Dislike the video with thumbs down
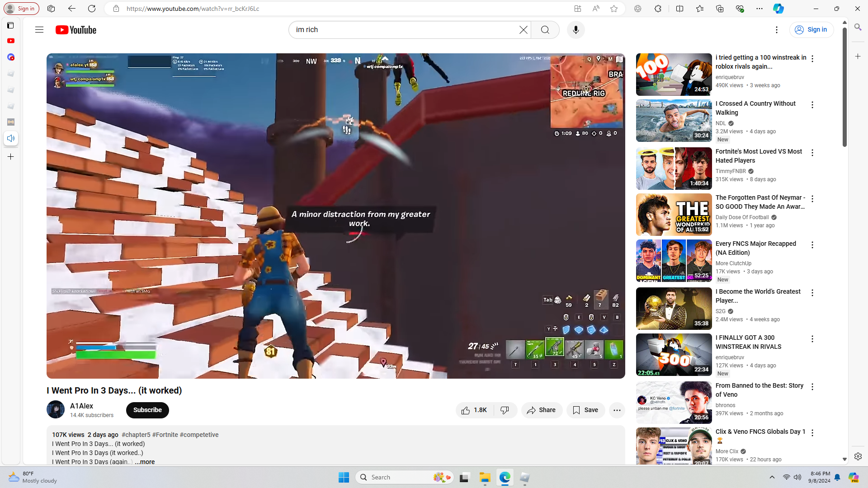 coord(505,410)
